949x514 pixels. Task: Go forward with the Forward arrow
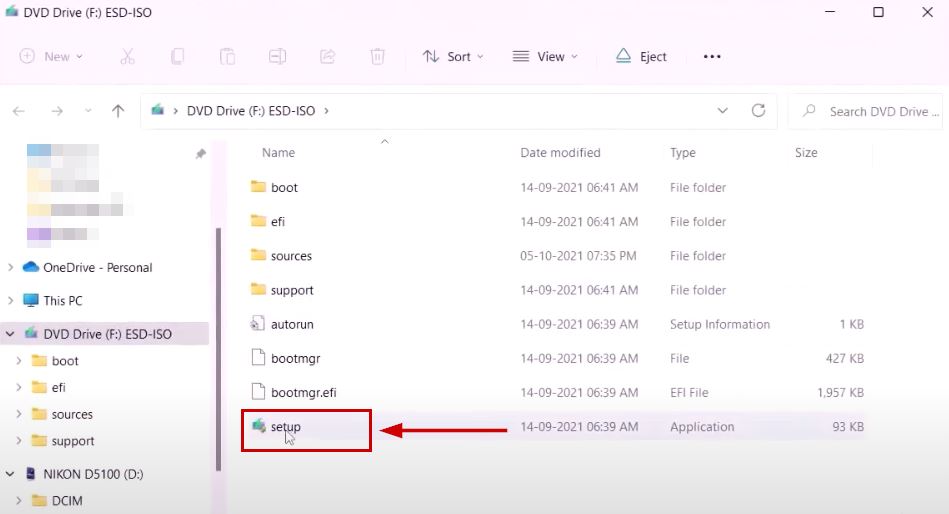57,111
